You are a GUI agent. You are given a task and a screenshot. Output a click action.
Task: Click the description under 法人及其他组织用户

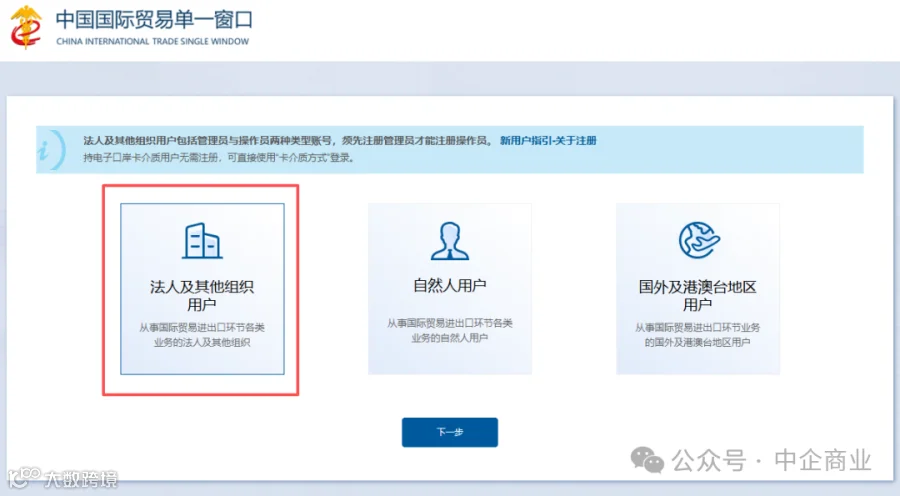pos(202,335)
